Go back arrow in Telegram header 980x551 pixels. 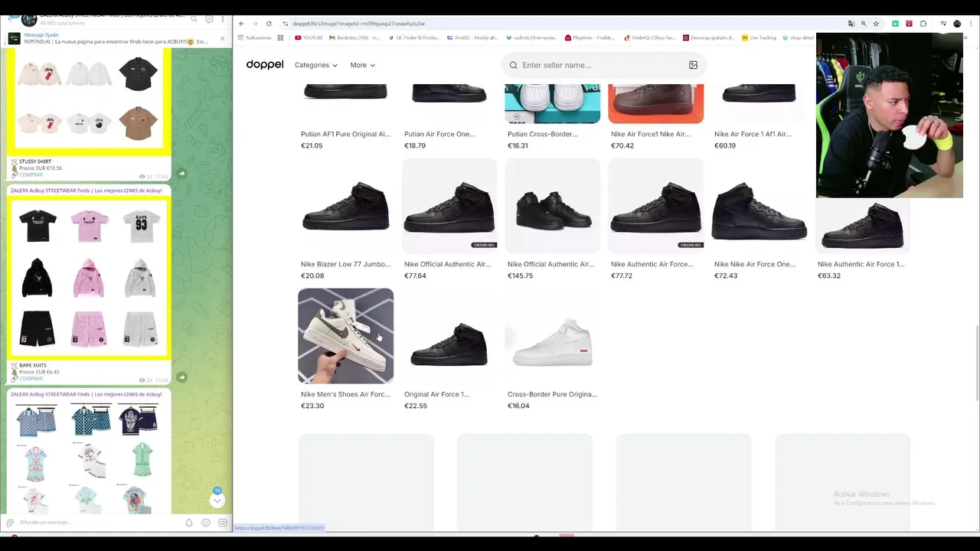9,18
